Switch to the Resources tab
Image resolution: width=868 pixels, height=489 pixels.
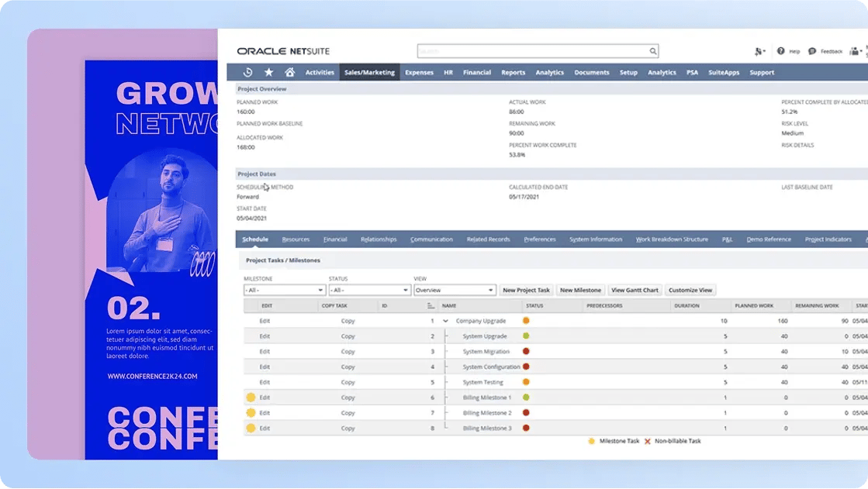pyautogui.click(x=296, y=239)
